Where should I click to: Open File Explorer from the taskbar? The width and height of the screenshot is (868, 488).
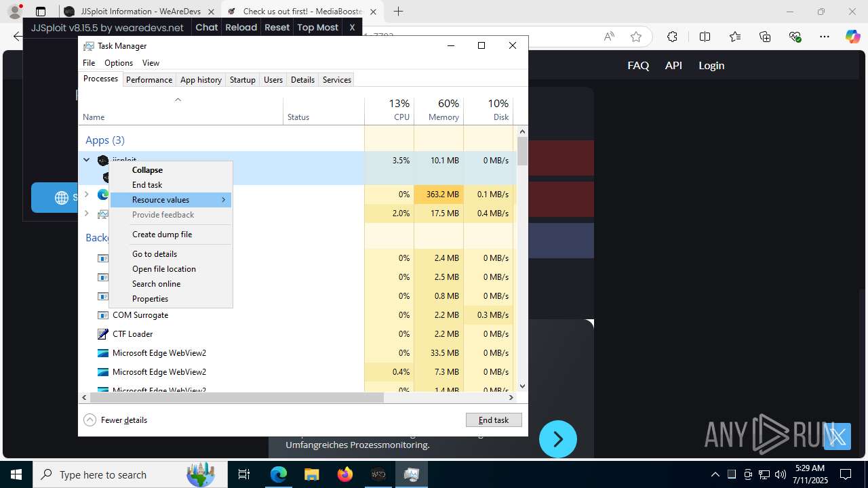coord(312,474)
